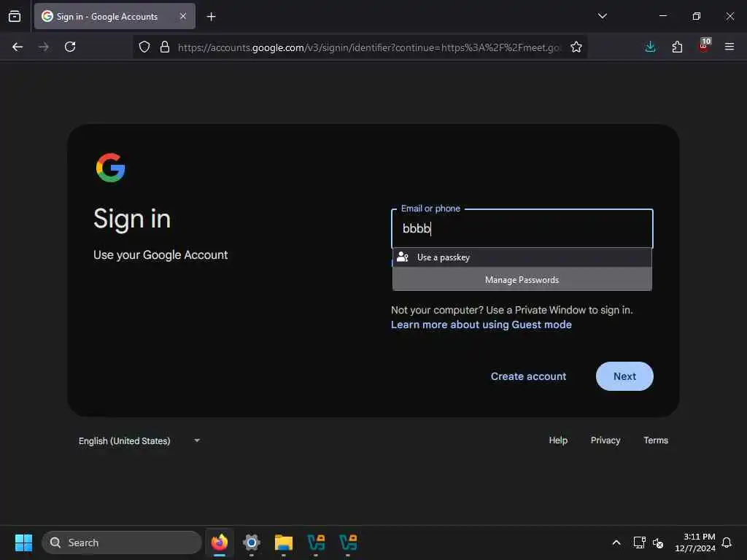Screen dimensions: 747x560
Task: Open the Privacy link
Action: click(605, 440)
